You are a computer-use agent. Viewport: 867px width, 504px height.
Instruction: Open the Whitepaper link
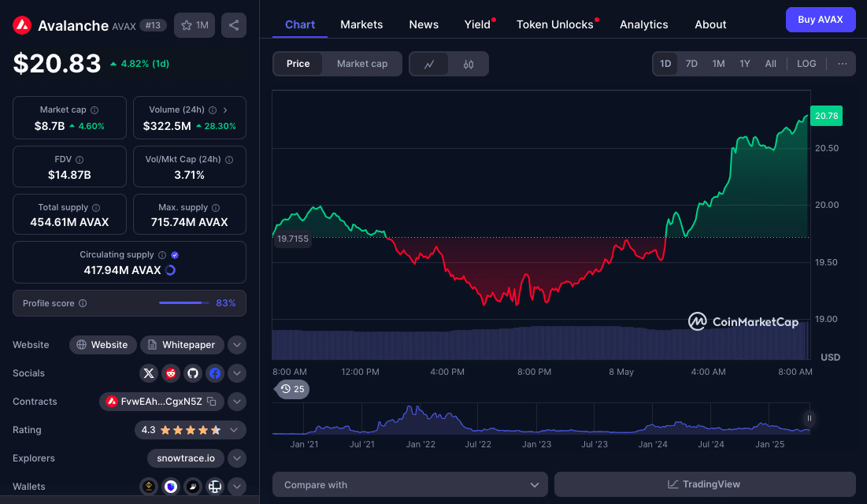182,345
